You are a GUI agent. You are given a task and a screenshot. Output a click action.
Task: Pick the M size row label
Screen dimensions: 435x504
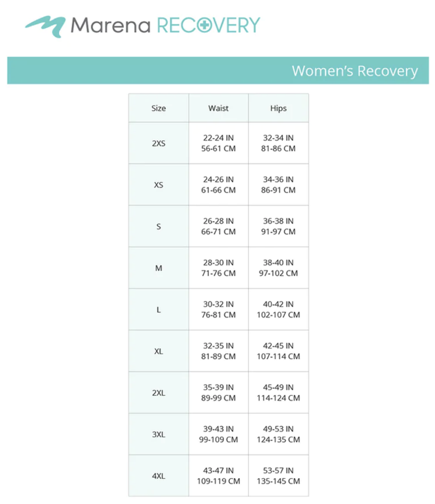158,268
